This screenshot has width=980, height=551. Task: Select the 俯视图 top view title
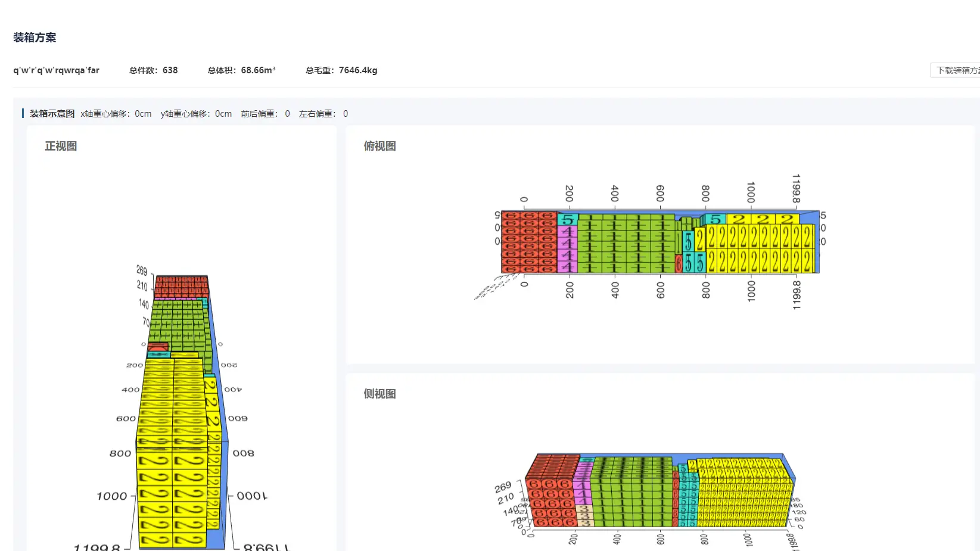(x=379, y=146)
